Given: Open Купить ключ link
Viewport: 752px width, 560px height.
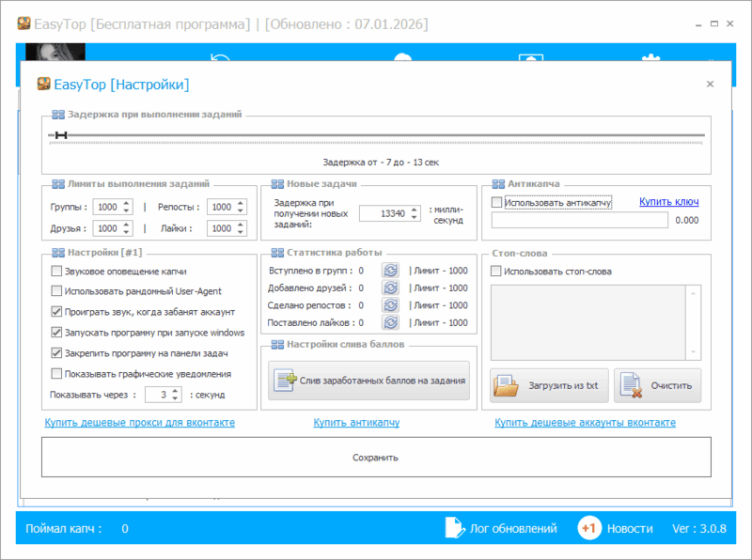Looking at the screenshot, I should (668, 202).
